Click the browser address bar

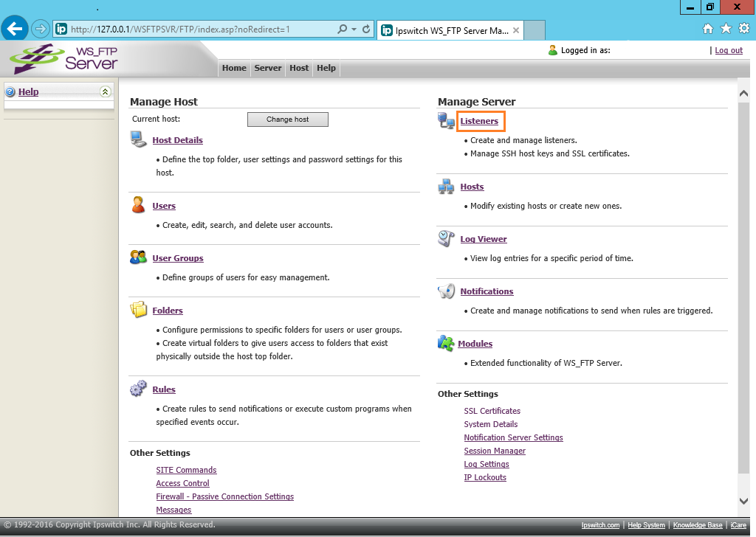click(199, 30)
